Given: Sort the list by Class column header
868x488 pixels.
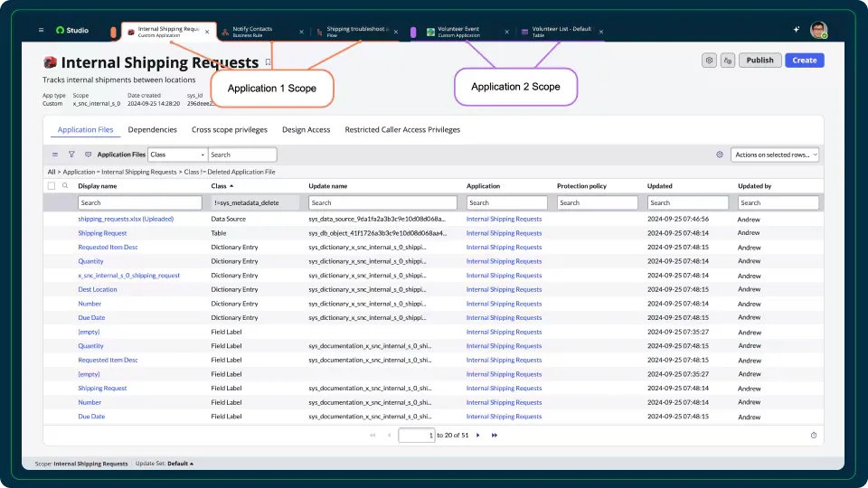Looking at the screenshot, I should [x=219, y=186].
